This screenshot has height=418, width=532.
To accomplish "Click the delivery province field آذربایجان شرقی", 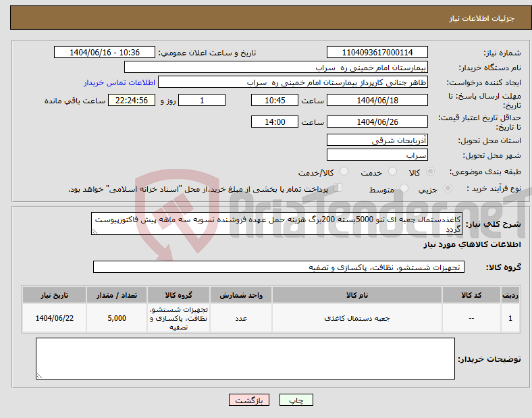I will tap(377, 140).
